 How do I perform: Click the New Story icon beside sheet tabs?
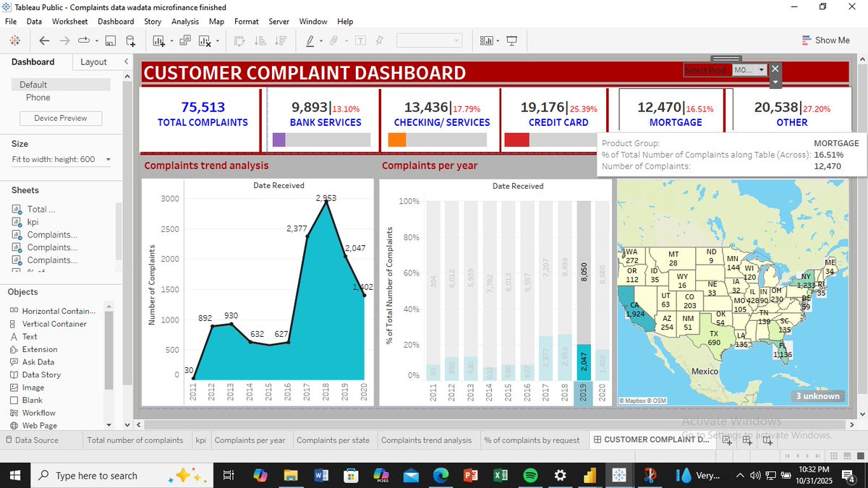pos(766,440)
